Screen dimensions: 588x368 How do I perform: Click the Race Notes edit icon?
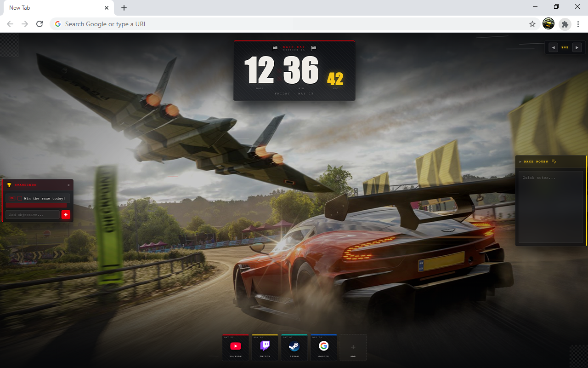pyautogui.click(x=554, y=161)
